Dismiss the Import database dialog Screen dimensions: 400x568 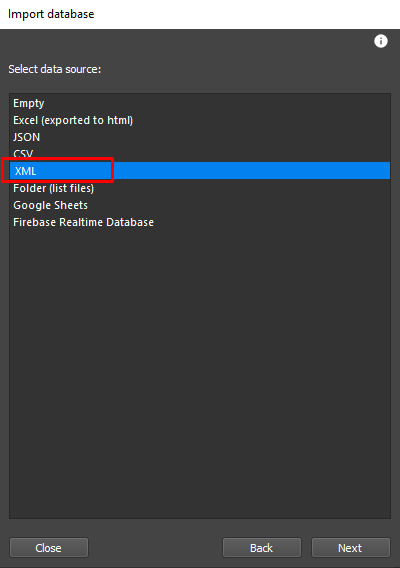pos(49,547)
